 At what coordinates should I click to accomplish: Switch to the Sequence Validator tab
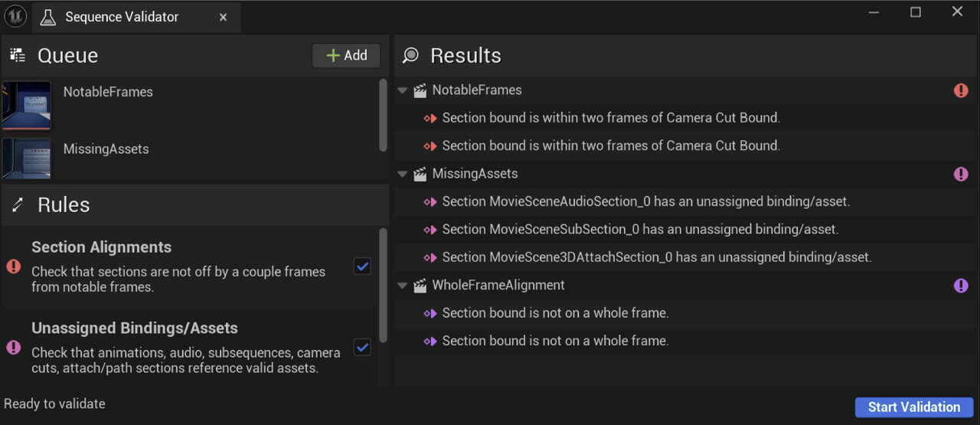(x=136, y=17)
